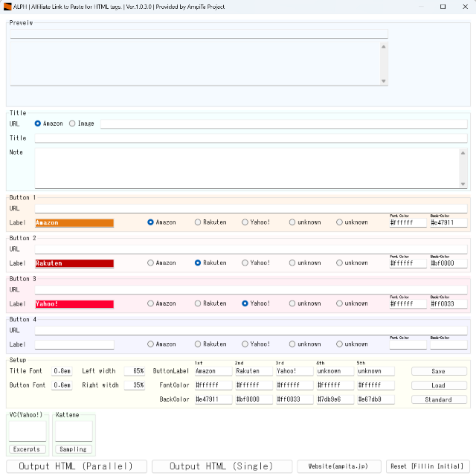The height and width of the screenshot is (476, 476).
Task: Click Output HTML (Parallel) button
Action: [x=77, y=466]
